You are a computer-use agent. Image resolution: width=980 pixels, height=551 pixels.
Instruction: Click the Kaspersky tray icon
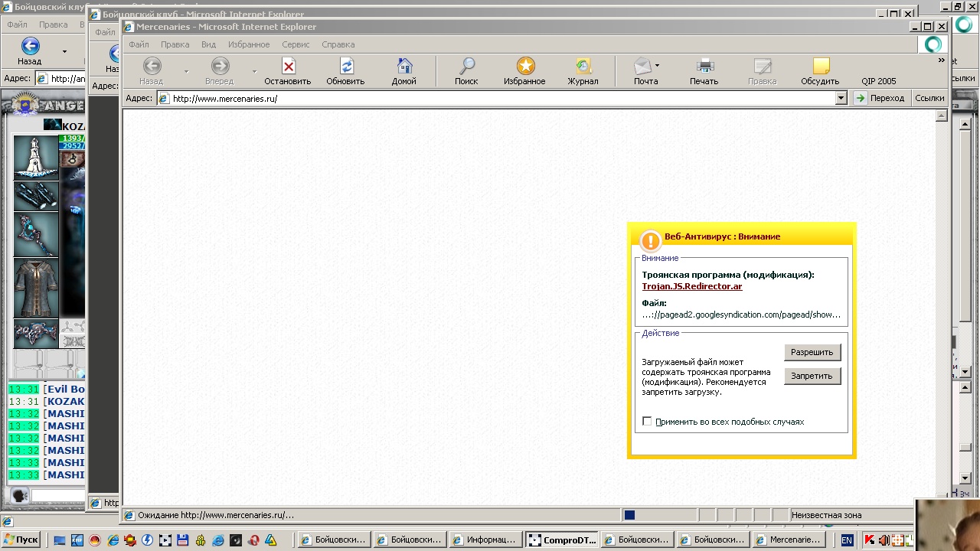[x=869, y=540]
